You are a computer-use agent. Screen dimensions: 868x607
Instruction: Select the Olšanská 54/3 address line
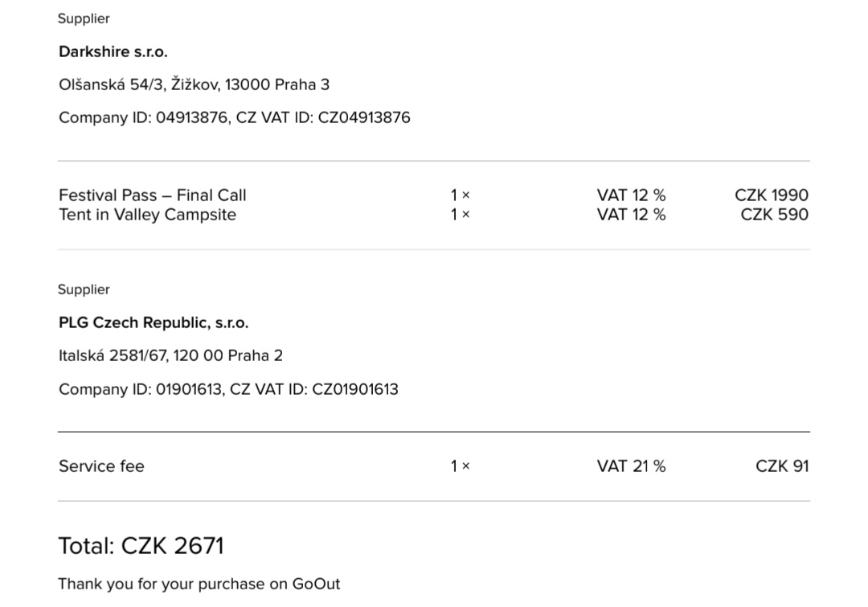[x=194, y=84]
